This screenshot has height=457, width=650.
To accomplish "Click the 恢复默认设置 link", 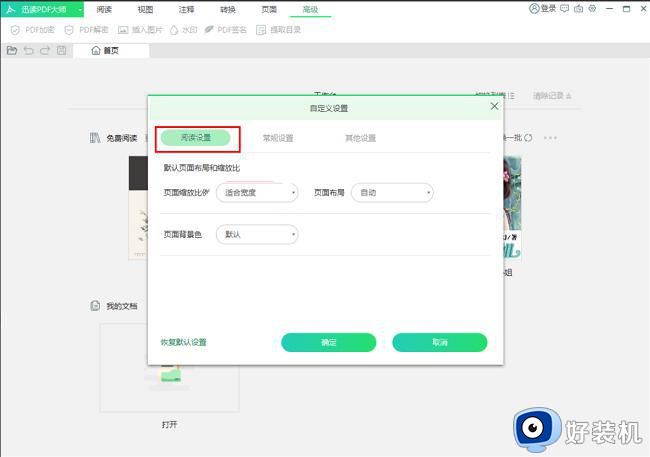I will (x=184, y=343).
